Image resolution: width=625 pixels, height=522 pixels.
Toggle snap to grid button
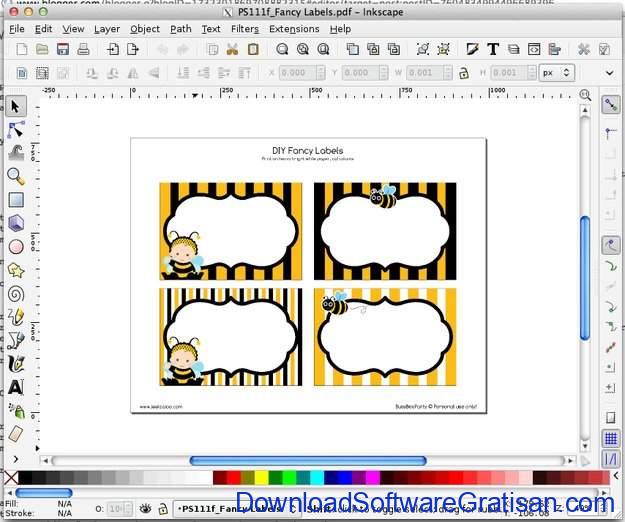click(611, 439)
